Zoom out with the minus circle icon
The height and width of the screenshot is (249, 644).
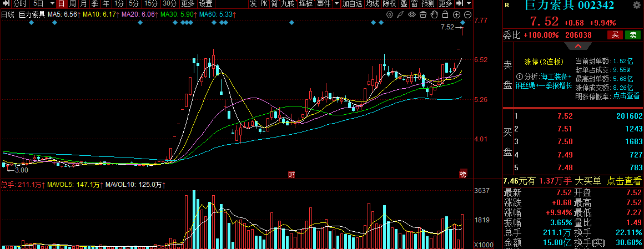click(467, 15)
